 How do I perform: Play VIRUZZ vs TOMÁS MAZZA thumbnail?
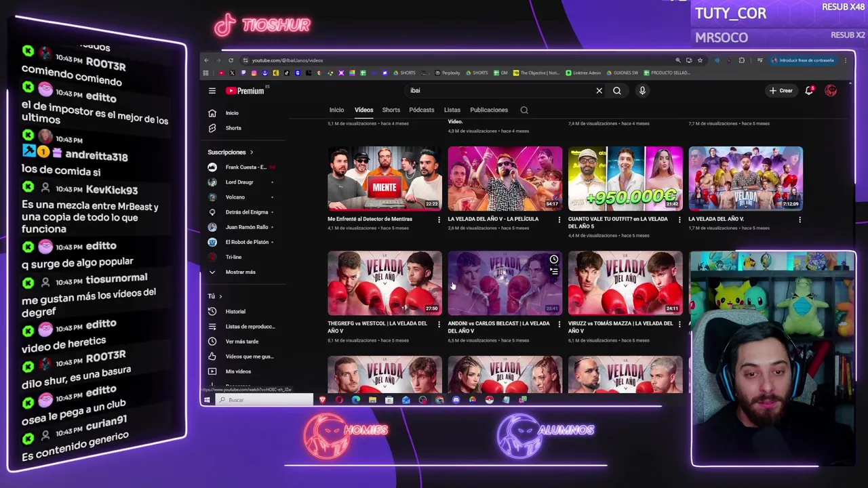[x=625, y=283]
